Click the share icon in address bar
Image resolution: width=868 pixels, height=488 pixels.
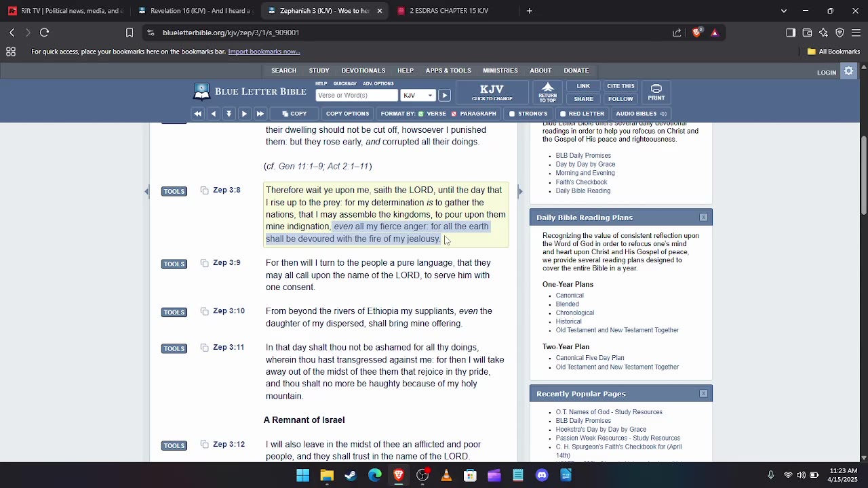tap(677, 33)
